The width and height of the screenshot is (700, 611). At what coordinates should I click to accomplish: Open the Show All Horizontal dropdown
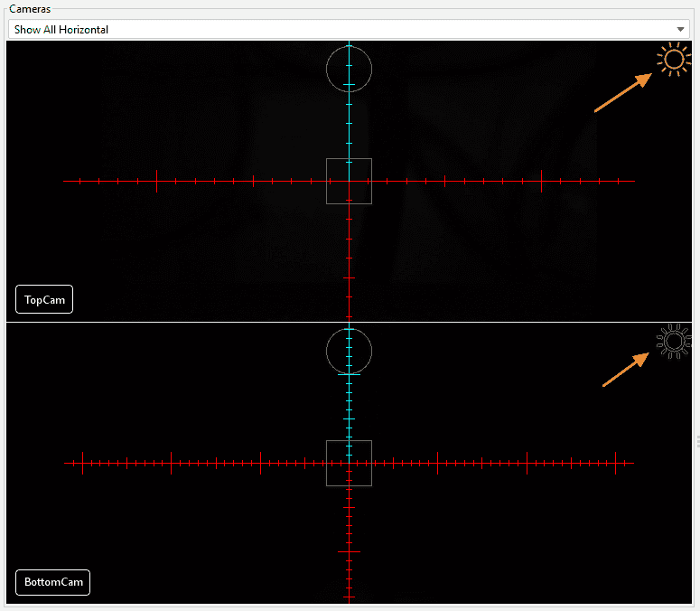tap(343, 30)
